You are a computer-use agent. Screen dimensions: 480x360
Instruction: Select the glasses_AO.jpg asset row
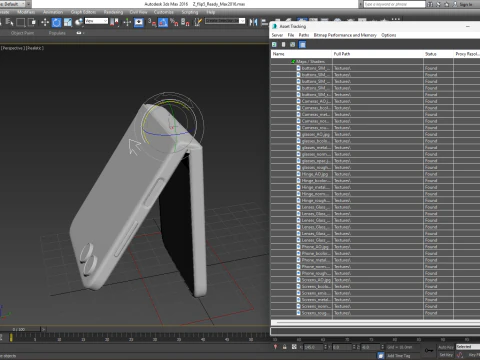tap(375, 134)
